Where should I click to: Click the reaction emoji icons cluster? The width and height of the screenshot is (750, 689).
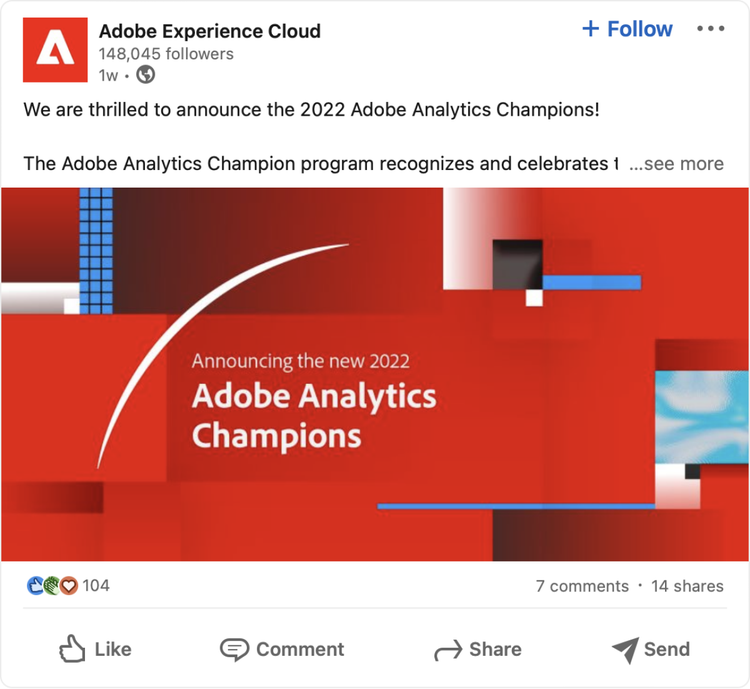tap(52, 586)
